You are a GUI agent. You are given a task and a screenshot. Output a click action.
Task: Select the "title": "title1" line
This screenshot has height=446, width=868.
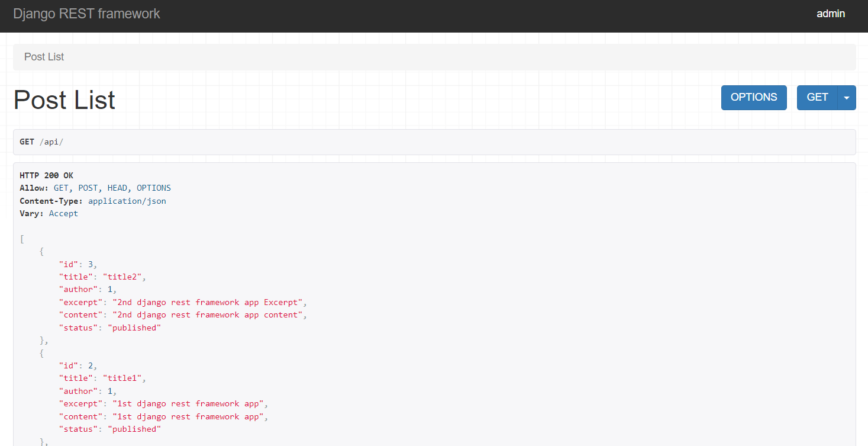point(102,378)
